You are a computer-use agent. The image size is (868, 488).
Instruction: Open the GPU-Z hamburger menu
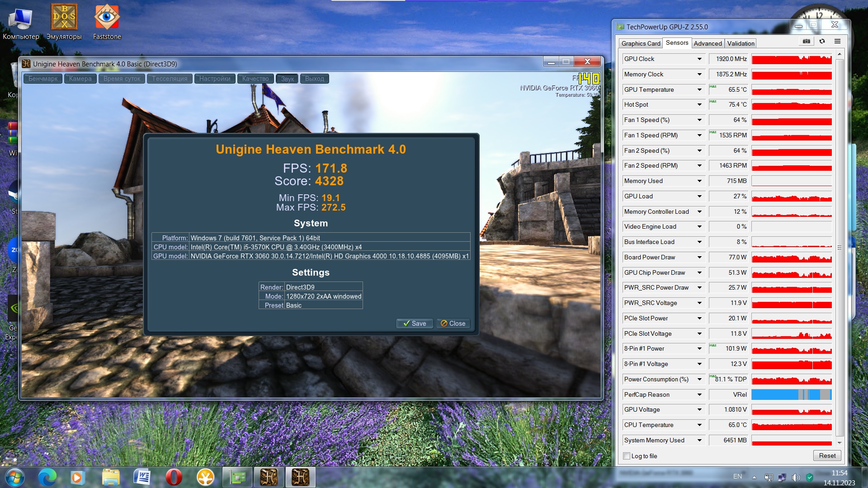pyautogui.click(x=837, y=42)
